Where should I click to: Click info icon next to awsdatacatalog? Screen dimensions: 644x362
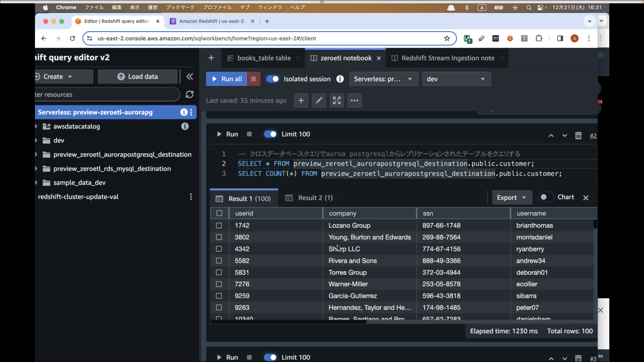pos(185,126)
